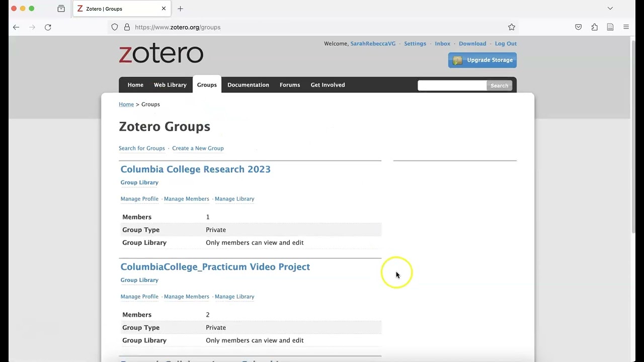Viewport: 644px width, 362px height.
Task: Click the Zotero Groups page heading
Action: click(x=165, y=127)
